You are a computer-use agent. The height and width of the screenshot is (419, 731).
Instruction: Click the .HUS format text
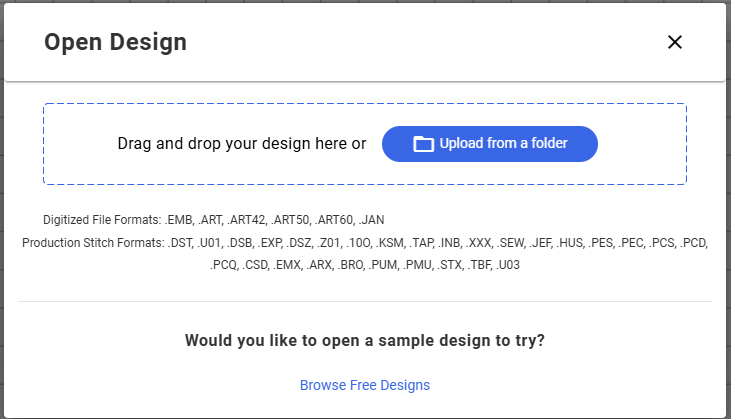tap(570, 243)
